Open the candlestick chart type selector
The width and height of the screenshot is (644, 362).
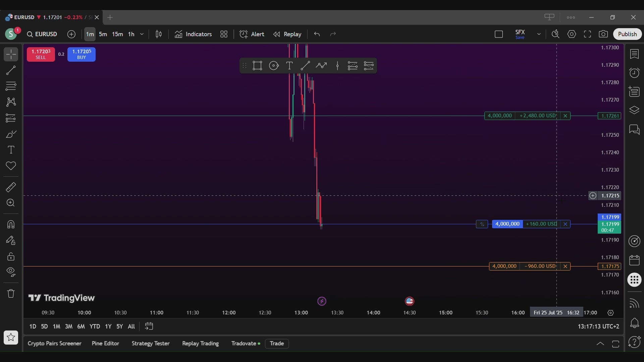click(x=159, y=34)
